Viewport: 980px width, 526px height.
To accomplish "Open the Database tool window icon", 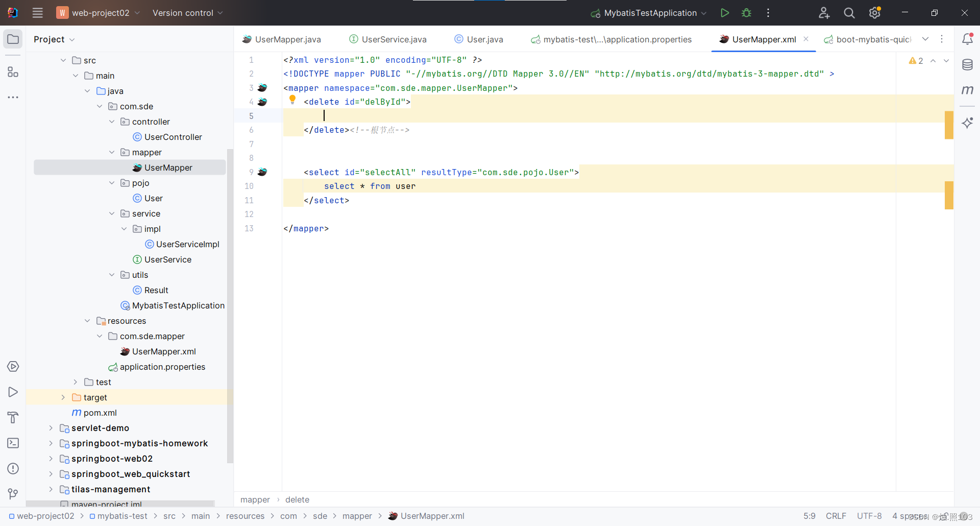I will [x=967, y=65].
